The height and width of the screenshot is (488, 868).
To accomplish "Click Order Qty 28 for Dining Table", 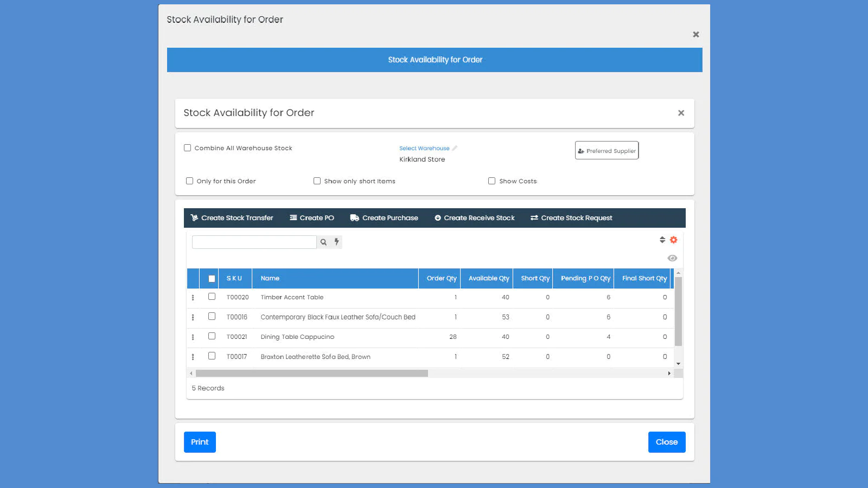I will coord(452,337).
